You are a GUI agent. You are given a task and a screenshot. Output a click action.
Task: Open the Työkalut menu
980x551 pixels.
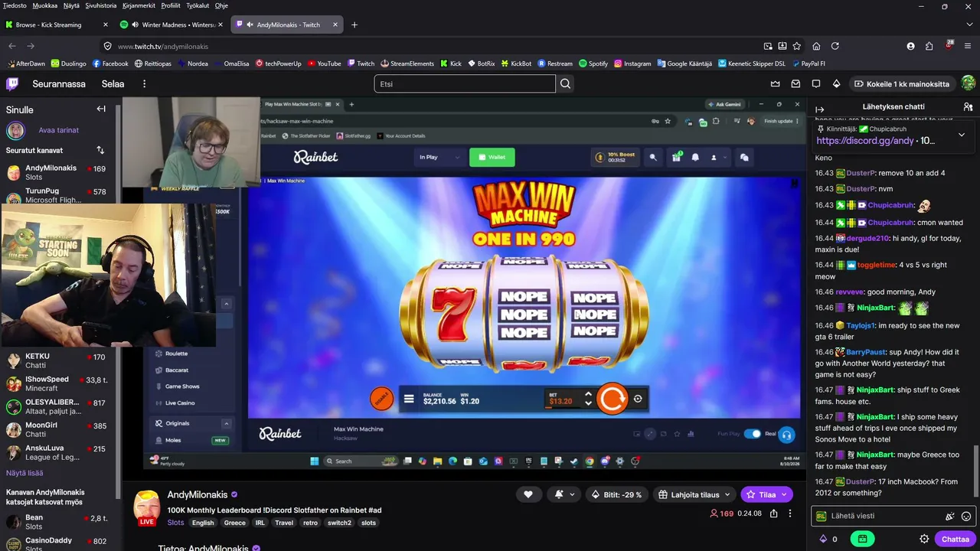pyautogui.click(x=198, y=5)
